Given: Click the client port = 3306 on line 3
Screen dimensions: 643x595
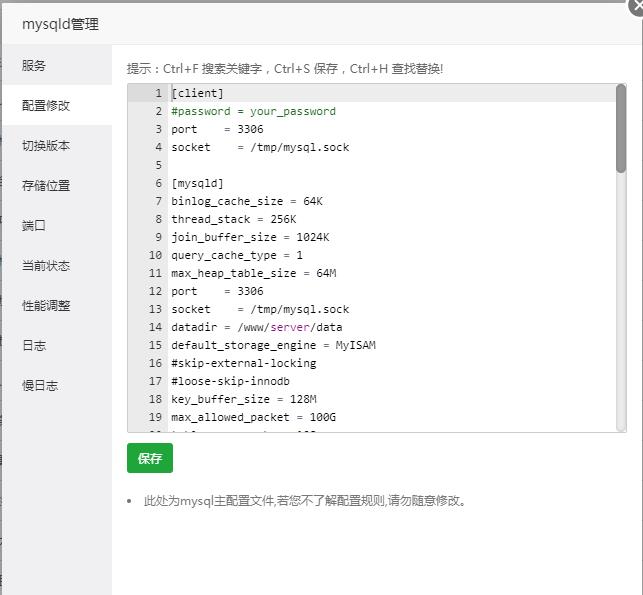Looking at the screenshot, I should coord(217,129).
